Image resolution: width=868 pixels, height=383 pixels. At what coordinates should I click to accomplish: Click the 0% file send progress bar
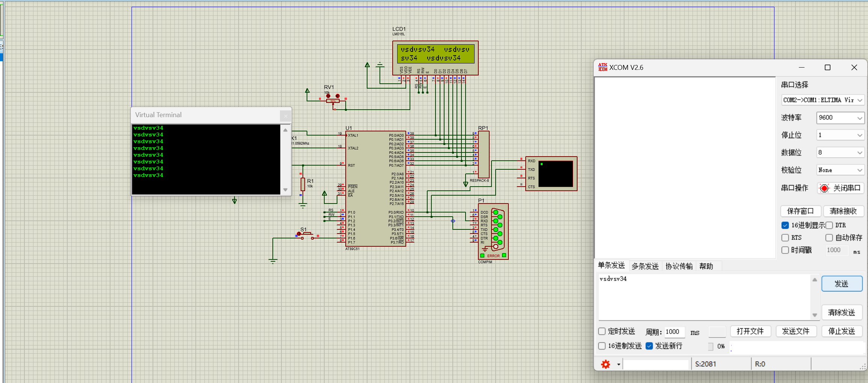click(x=711, y=347)
